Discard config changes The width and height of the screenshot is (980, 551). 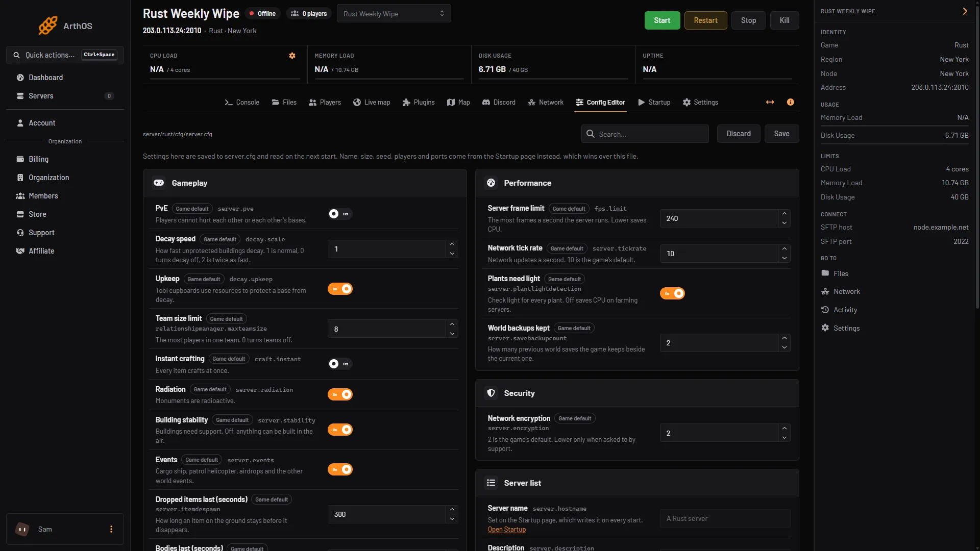[739, 134]
